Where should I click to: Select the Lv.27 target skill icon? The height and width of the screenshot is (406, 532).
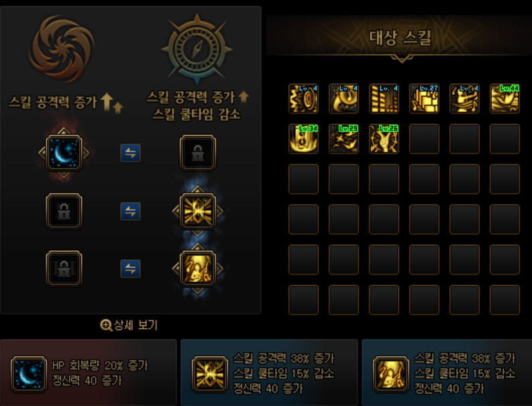click(424, 99)
